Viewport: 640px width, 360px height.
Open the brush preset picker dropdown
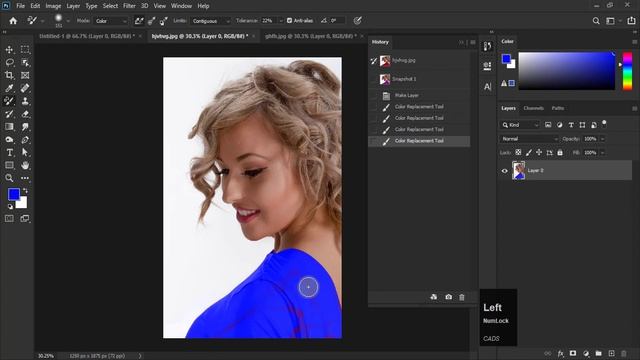(68, 21)
